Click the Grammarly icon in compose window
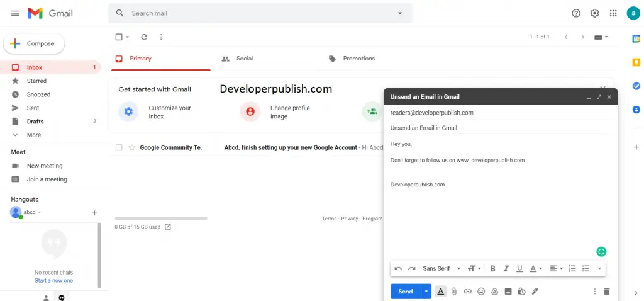 601,252
